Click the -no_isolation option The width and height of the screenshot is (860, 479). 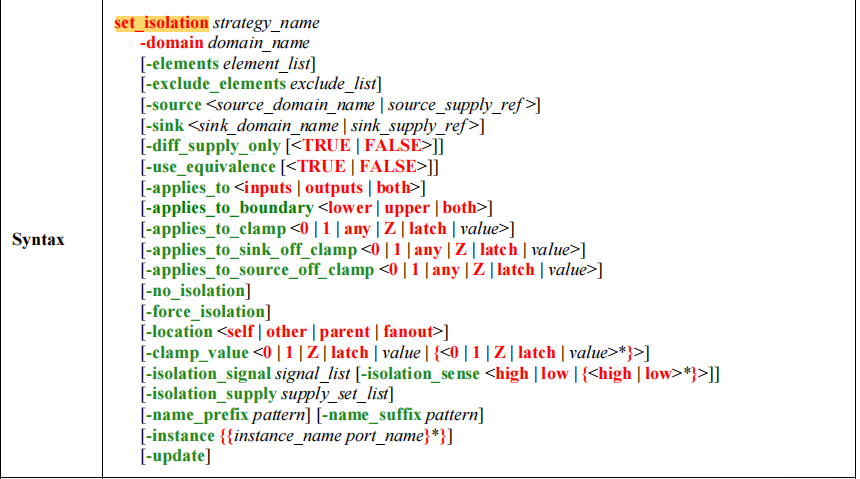(x=194, y=290)
